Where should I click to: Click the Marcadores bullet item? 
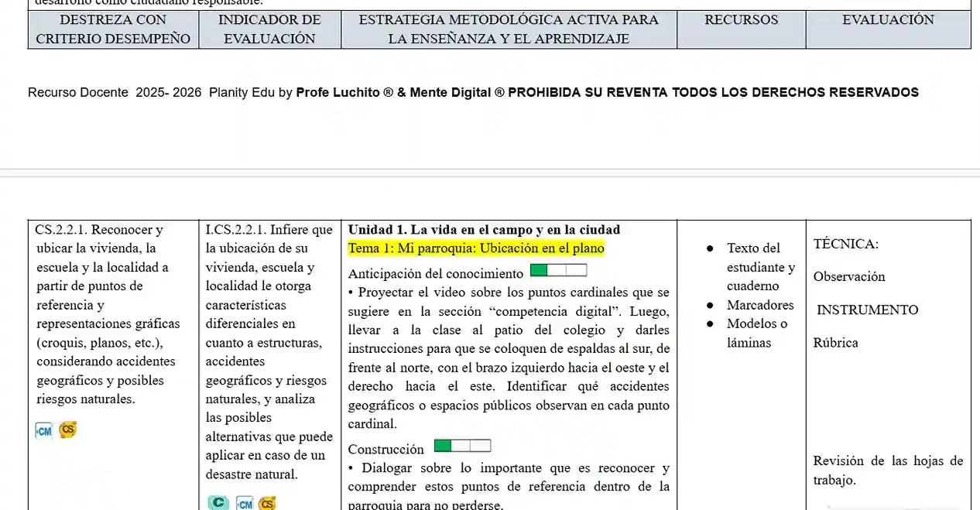click(x=760, y=305)
